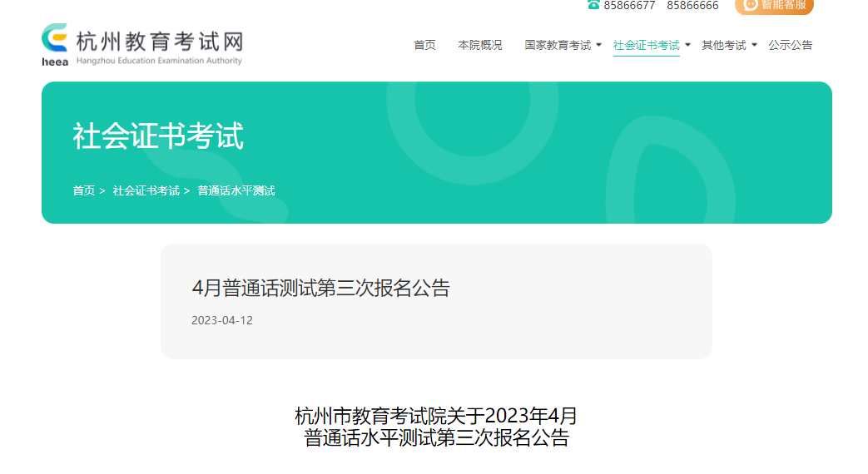Click the 杭州教育考试网 site title
Viewport: 868px width, 474px height.
click(x=160, y=42)
